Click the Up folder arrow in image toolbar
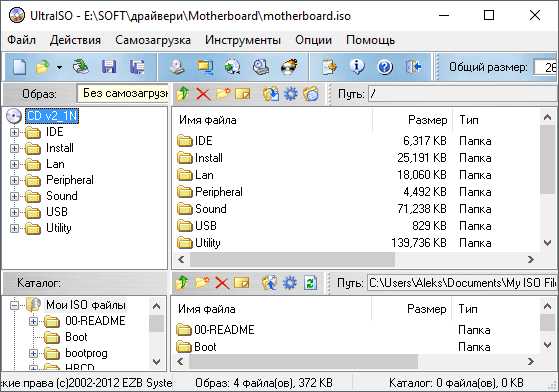This screenshot has height=392, width=559. (x=183, y=94)
